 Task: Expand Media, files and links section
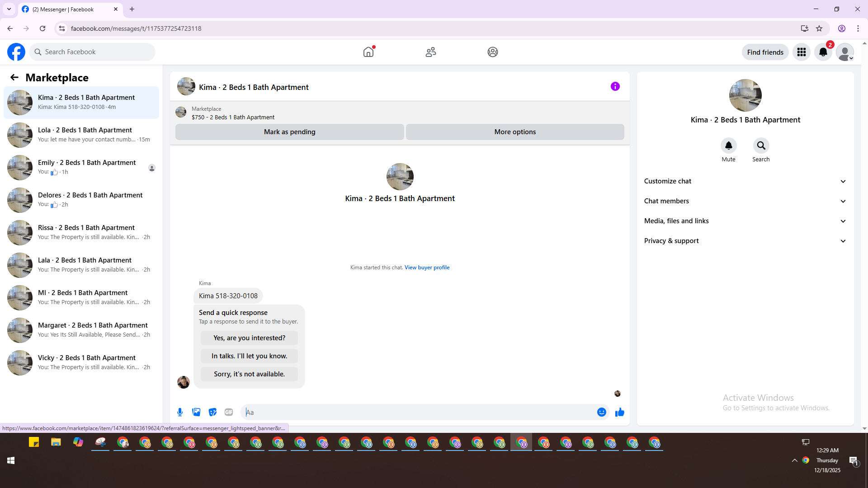pyautogui.click(x=745, y=221)
